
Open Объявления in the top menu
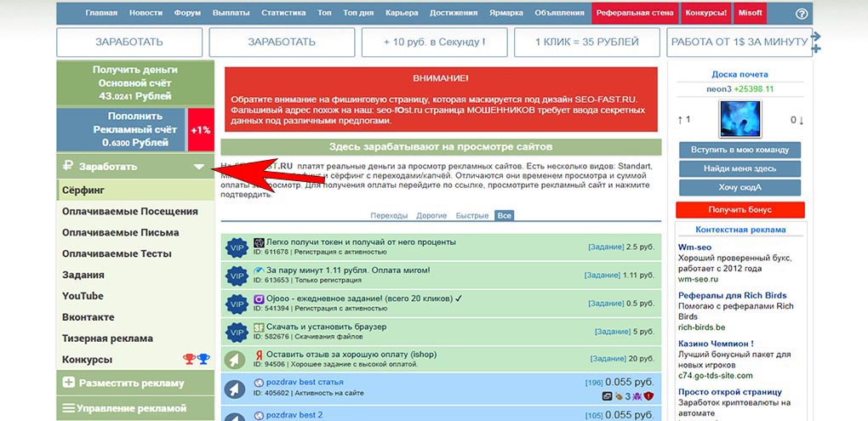click(559, 13)
